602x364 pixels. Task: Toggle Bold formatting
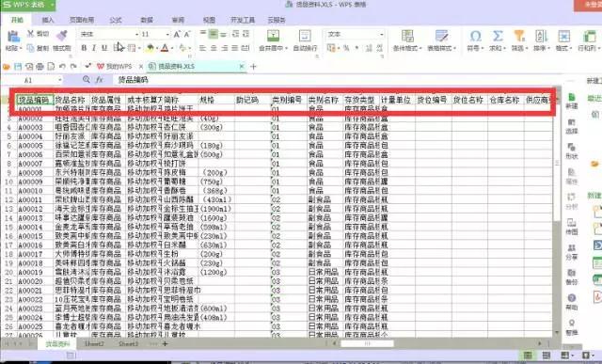pyautogui.click(x=84, y=48)
